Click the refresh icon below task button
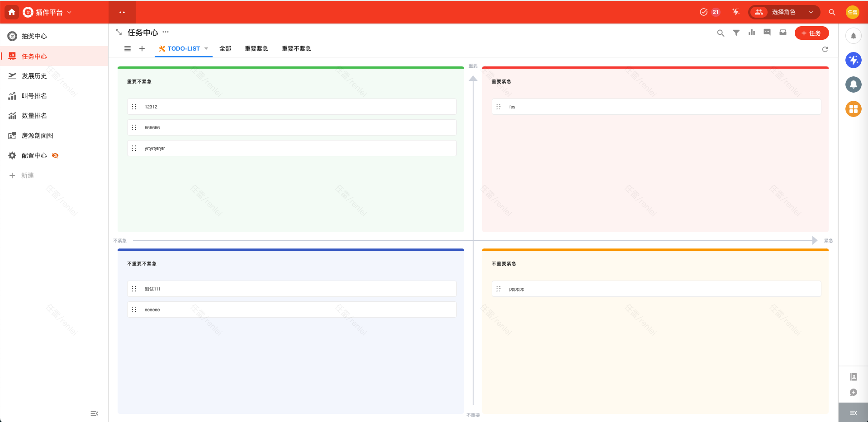 click(x=825, y=49)
